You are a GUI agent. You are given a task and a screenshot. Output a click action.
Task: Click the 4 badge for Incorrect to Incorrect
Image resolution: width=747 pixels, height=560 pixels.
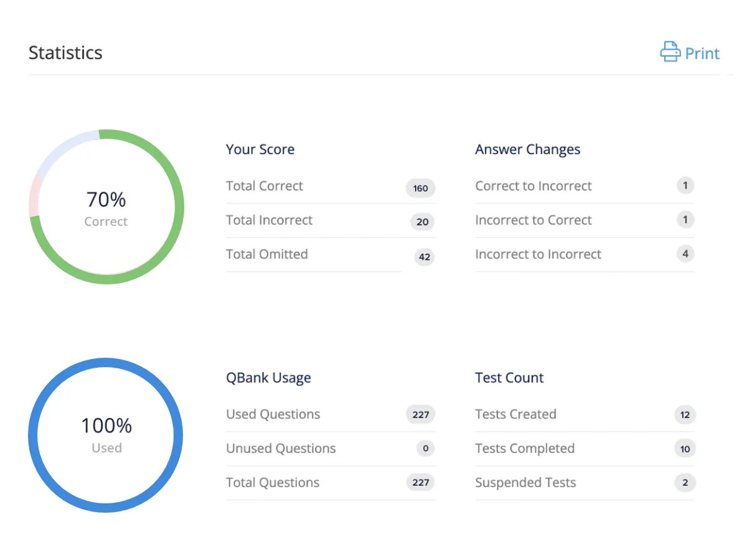pos(685,253)
